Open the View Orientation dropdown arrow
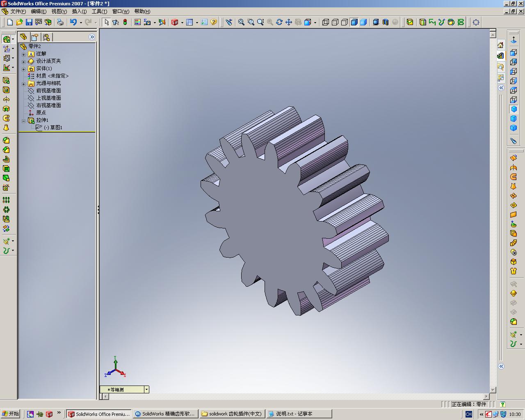The height and width of the screenshot is (420, 525). pyautogui.click(x=315, y=22)
